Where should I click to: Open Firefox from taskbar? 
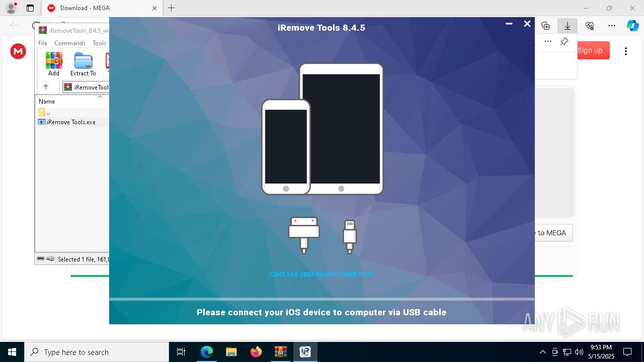pos(256,352)
